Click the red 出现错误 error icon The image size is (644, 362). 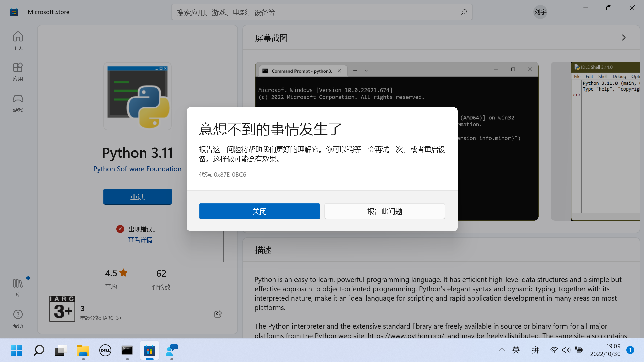[120, 229]
